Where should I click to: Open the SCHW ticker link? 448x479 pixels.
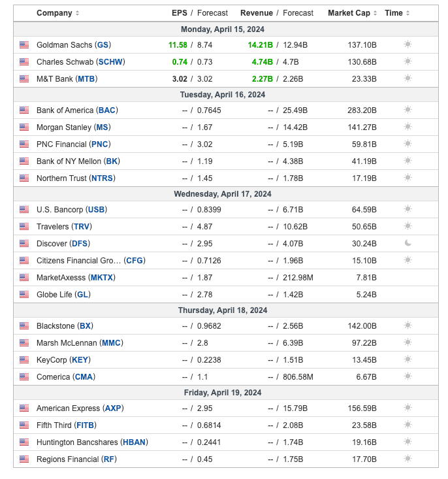pos(110,62)
